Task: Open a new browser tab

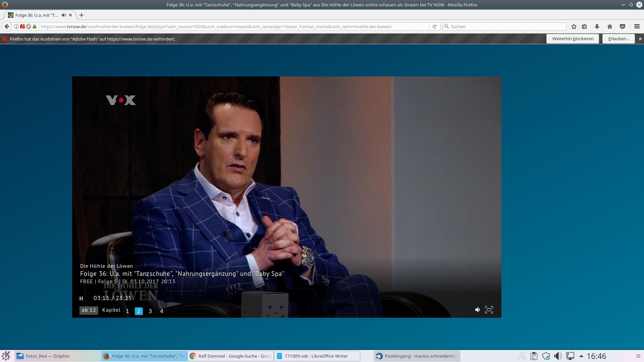Action: (82, 15)
